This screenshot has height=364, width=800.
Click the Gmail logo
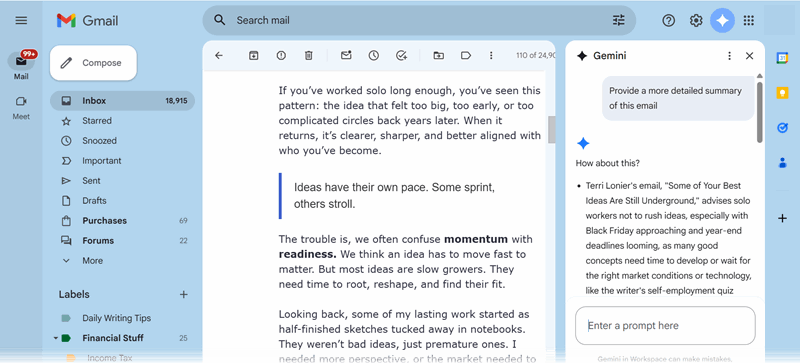[x=87, y=20]
